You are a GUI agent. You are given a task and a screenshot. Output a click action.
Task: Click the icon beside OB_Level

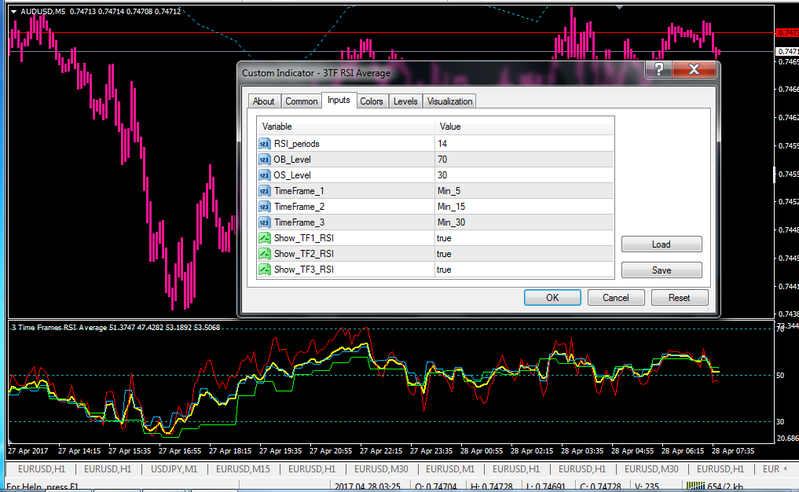coord(266,159)
